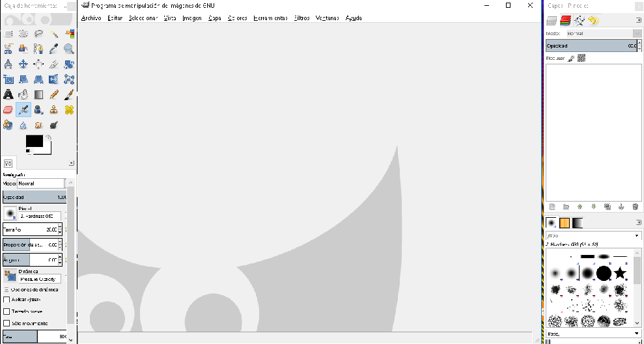
Task: Open the Capa menu
Action: click(215, 18)
